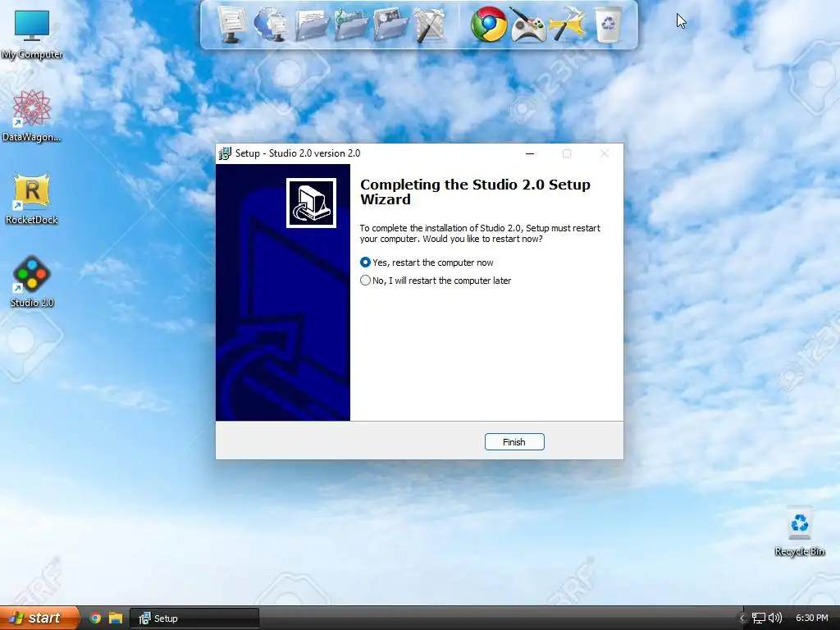
Task: Minimize the Setup window
Action: coord(530,153)
